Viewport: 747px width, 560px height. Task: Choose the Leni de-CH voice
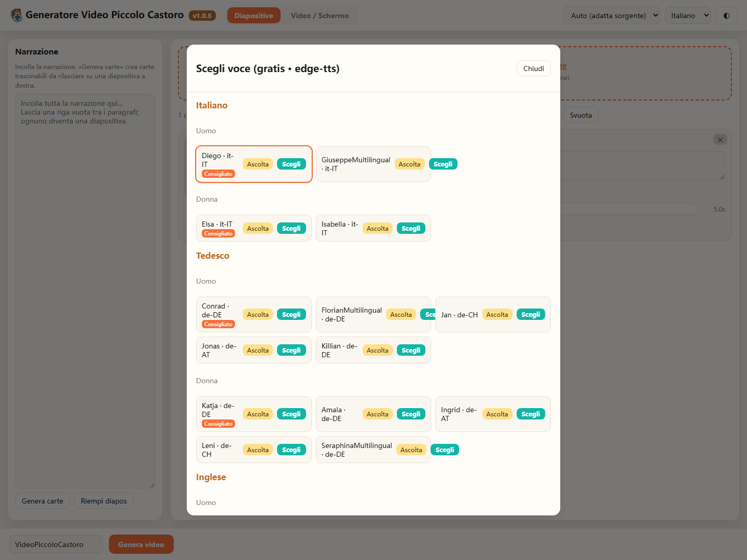292,450
